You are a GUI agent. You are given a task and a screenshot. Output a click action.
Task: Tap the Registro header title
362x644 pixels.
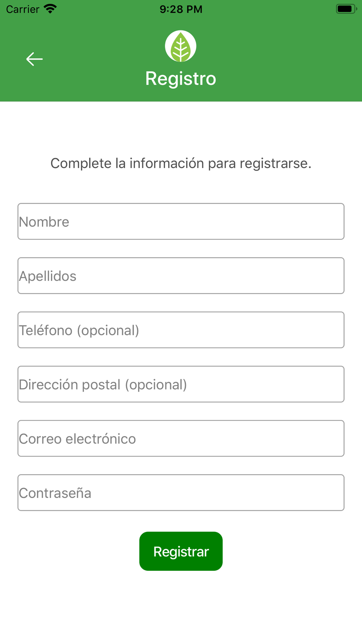tap(181, 79)
